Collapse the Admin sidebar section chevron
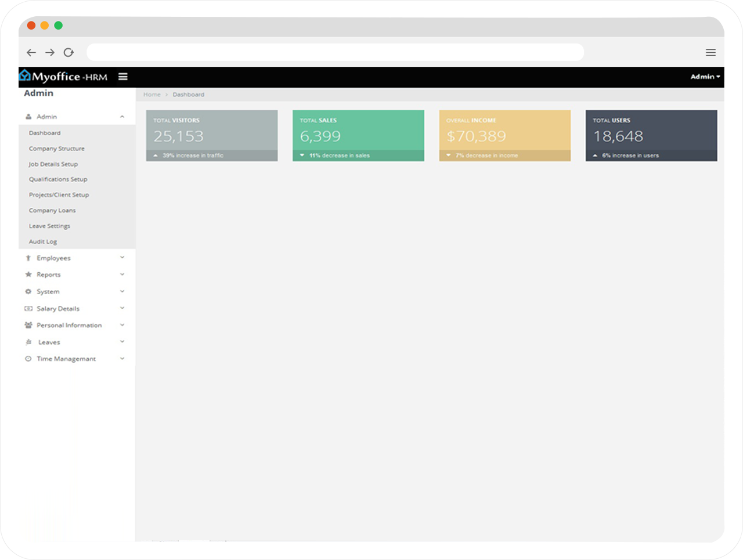Viewport: 743px width, 560px height. (x=122, y=117)
